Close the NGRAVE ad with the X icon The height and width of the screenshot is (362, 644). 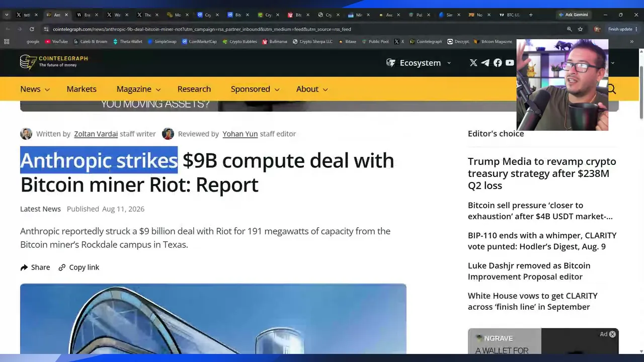(x=612, y=334)
